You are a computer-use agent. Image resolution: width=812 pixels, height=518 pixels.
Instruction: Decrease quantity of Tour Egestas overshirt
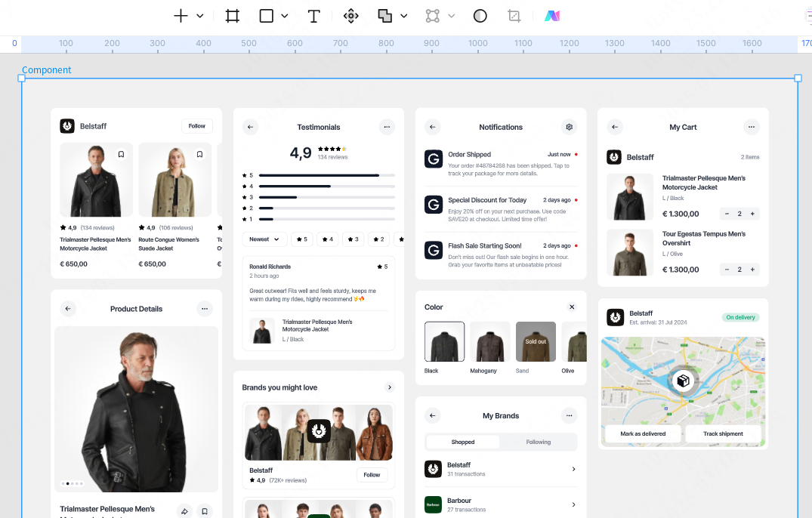(727, 269)
